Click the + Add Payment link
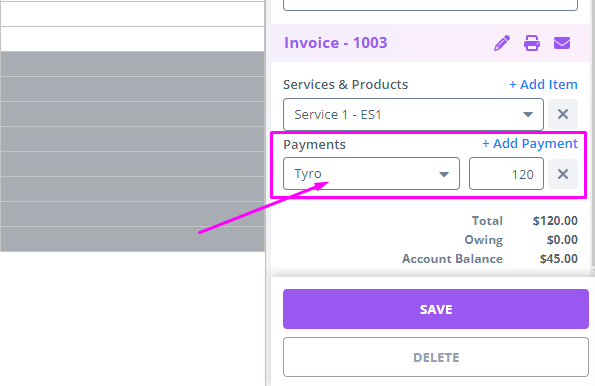This screenshot has height=386, width=595. click(x=530, y=143)
